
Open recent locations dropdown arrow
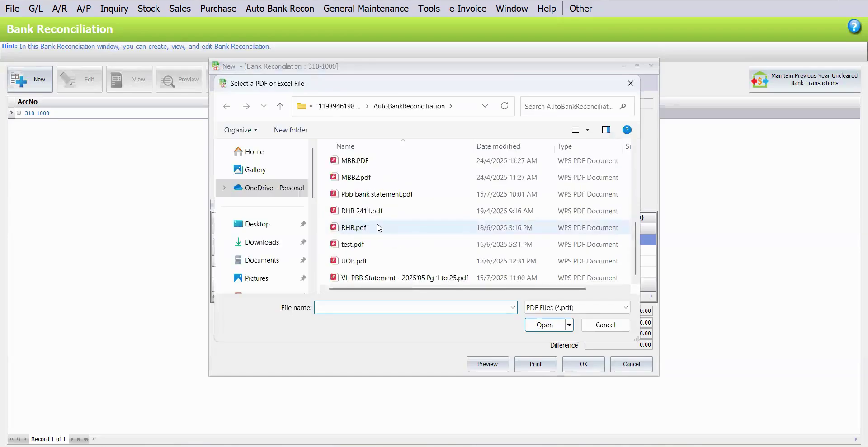264,106
